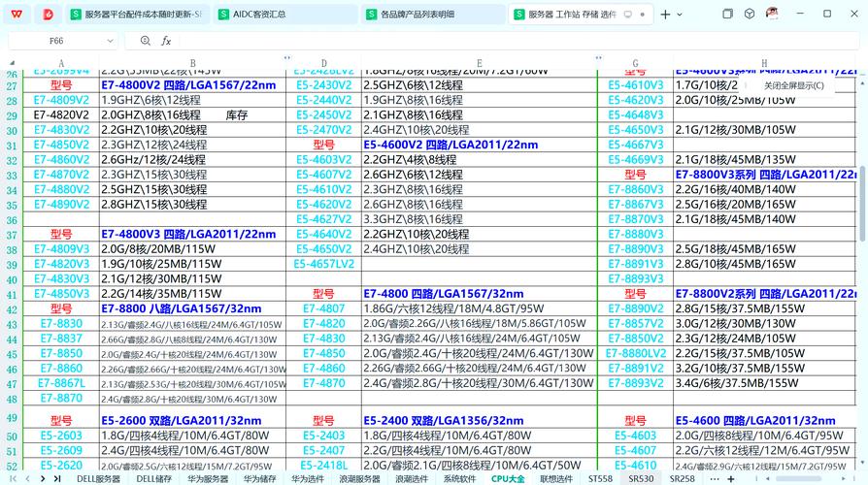Go to the previous sheet using navigation arrow
Image resolution: width=868 pixels, height=485 pixels.
(x=27, y=478)
